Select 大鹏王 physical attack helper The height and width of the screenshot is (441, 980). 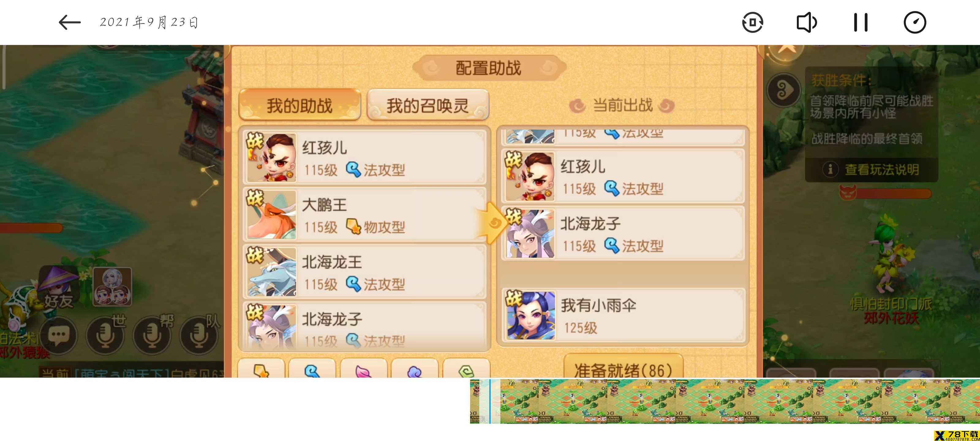[x=364, y=215]
